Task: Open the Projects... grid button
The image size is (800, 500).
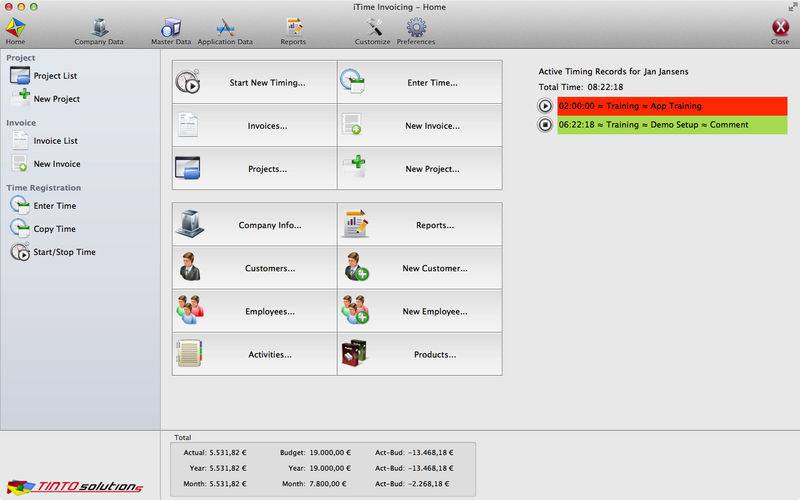Action: [255, 168]
